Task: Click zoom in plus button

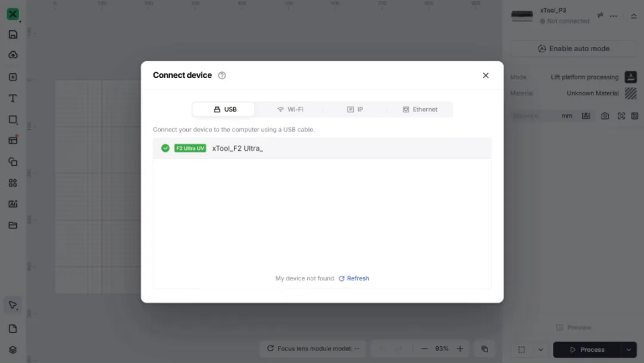Action: (460, 349)
